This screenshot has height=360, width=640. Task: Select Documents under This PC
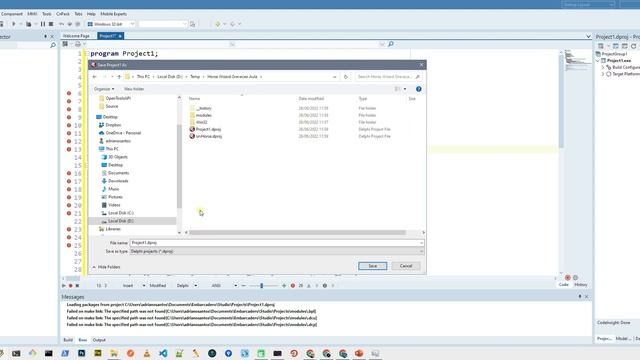point(118,173)
